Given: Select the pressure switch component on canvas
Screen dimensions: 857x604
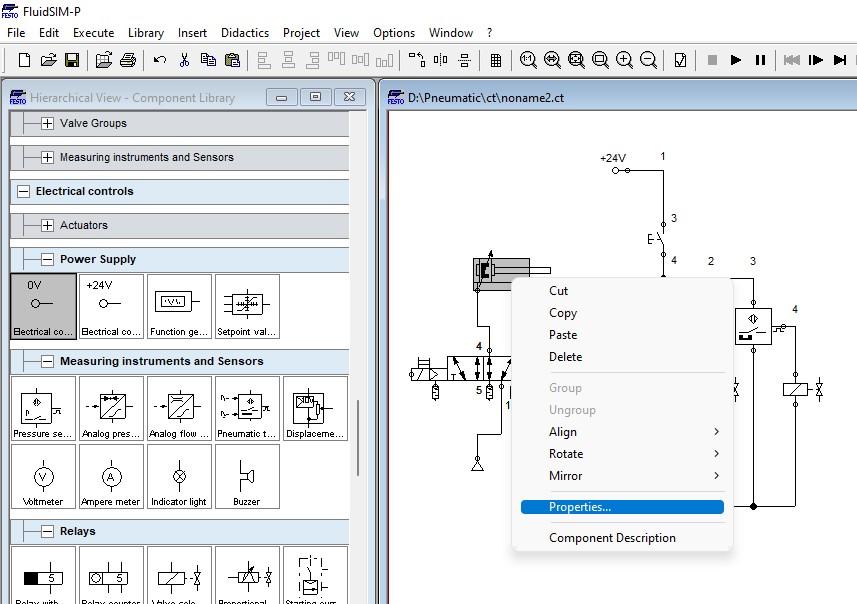Looking at the screenshot, I should coord(753,326).
